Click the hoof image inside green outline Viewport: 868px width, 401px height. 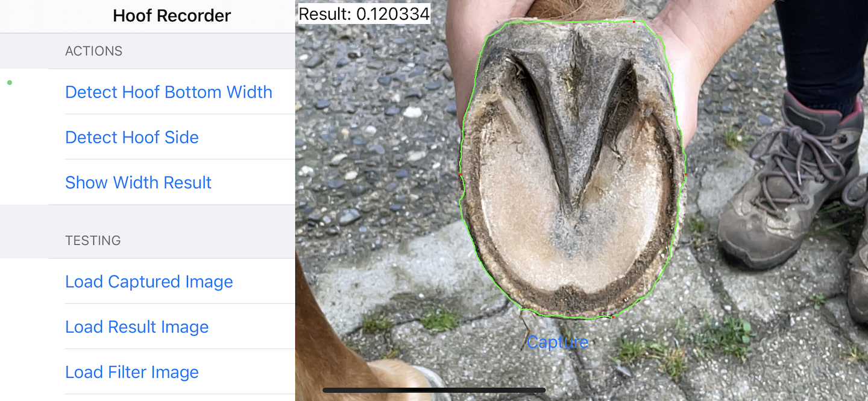573,169
